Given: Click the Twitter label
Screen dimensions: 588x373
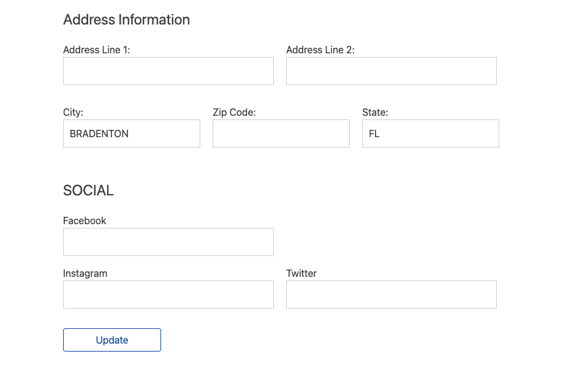Looking at the screenshot, I should pos(301,273).
